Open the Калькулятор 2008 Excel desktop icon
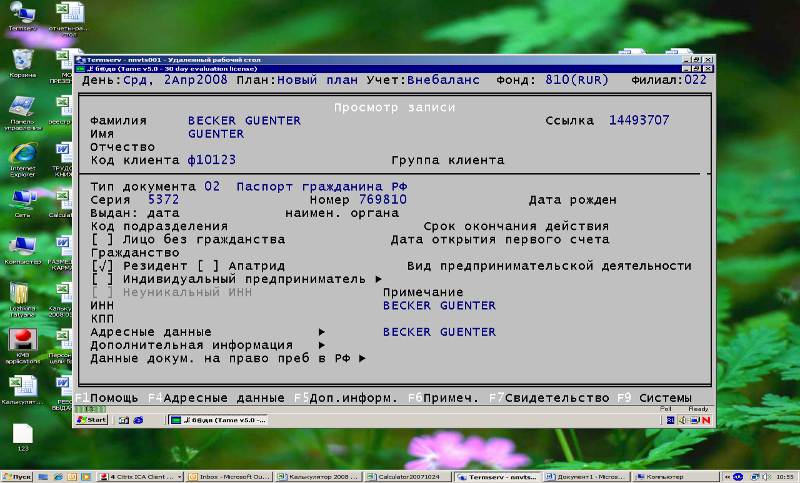The width and height of the screenshot is (800, 483). coord(62,300)
